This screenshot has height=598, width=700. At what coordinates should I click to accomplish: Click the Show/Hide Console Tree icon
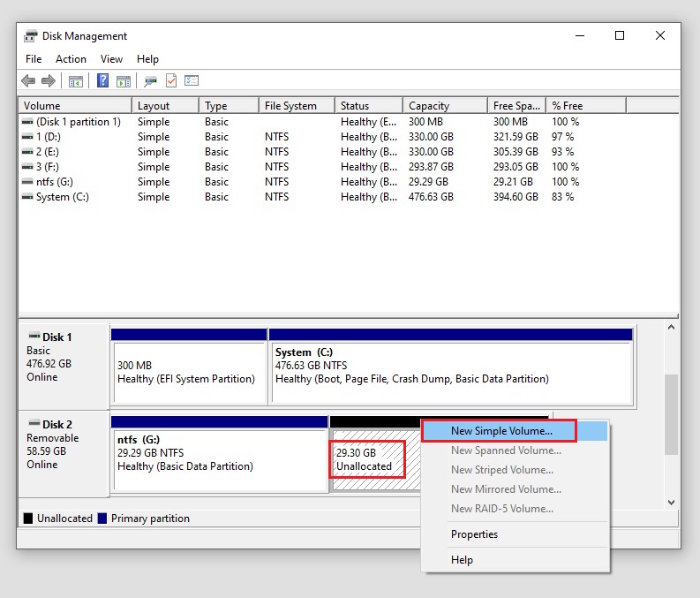(x=76, y=81)
